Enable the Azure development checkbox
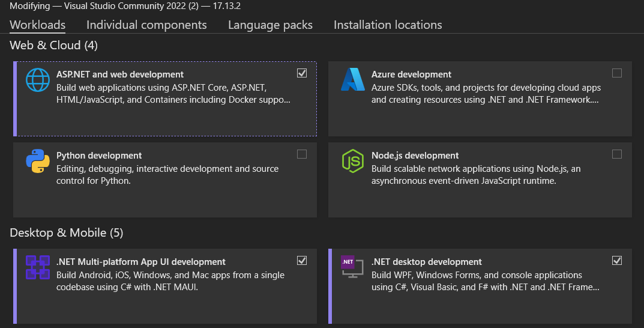 click(617, 73)
